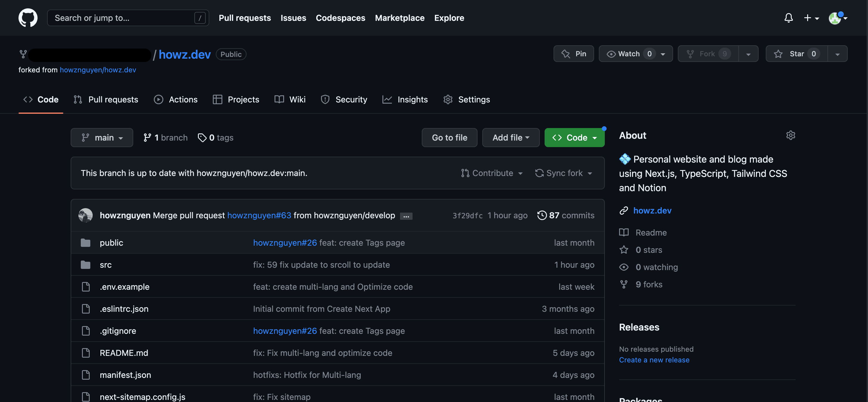The height and width of the screenshot is (402, 868).
Task: Open the notifications bell
Action: [x=788, y=18]
